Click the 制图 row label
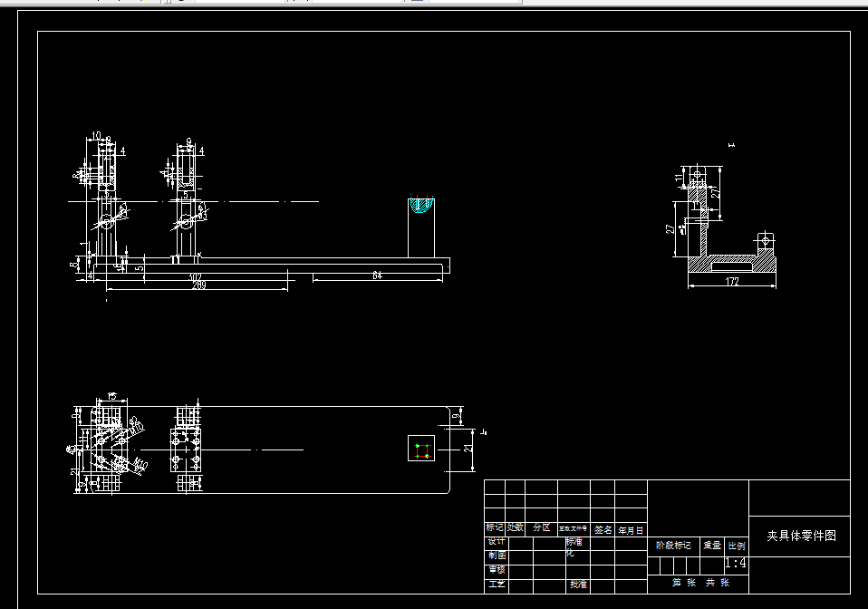The height and width of the screenshot is (609, 868). tap(497, 556)
